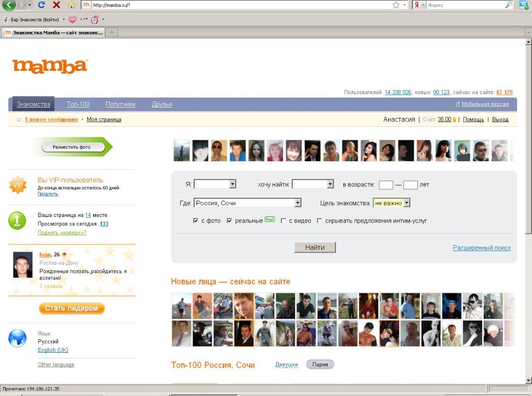Open new browser tab button
This screenshot has height=396, width=532.
[112, 32]
